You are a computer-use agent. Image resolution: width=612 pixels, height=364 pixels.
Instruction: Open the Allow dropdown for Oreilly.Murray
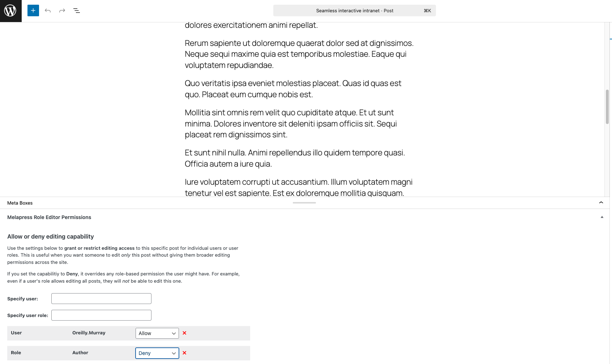(157, 333)
